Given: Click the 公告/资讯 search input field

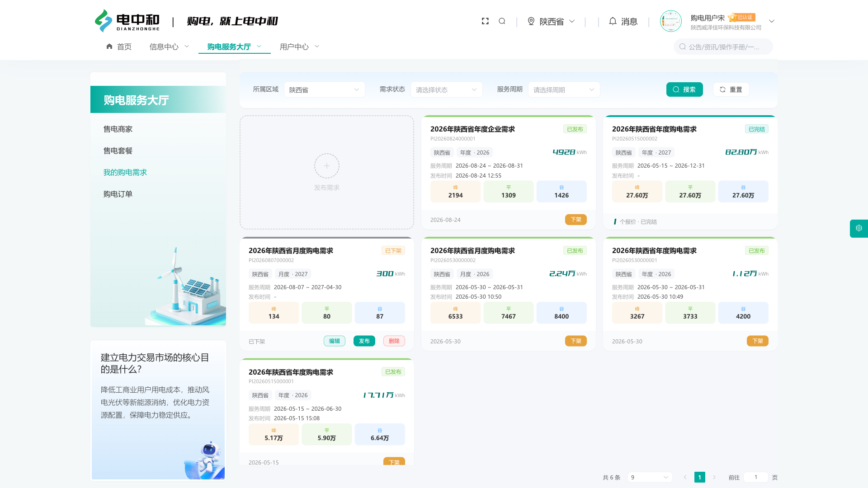Looking at the screenshot, I should [x=723, y=47].
